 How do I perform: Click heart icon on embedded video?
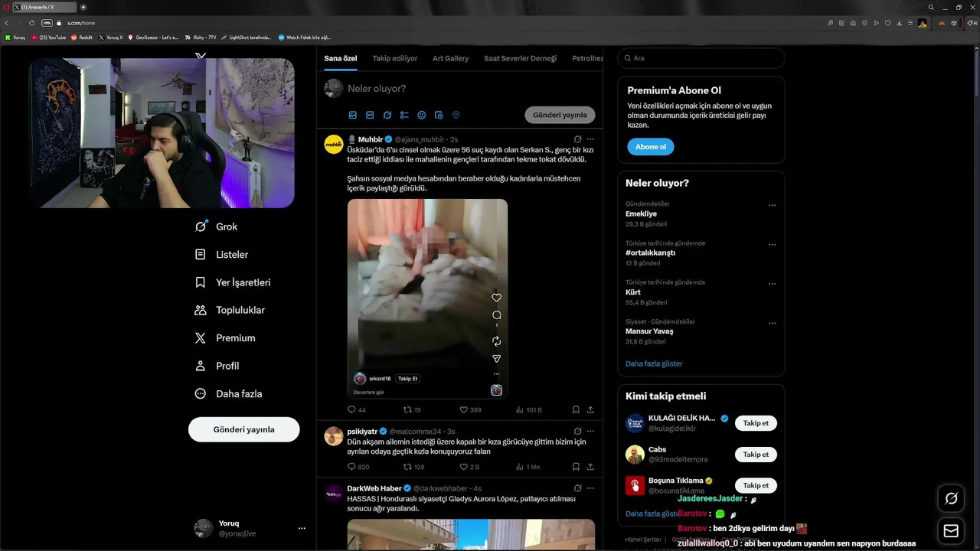tap(496, 298)
